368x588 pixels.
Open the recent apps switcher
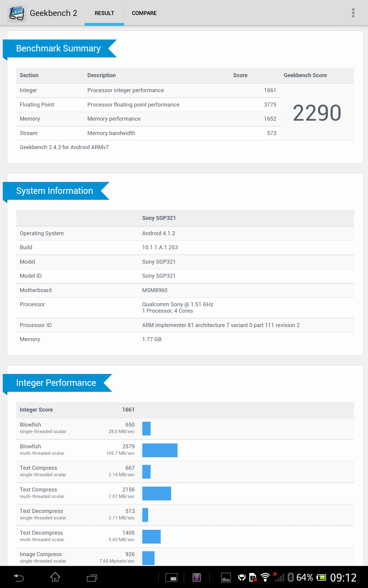point(92,578)
